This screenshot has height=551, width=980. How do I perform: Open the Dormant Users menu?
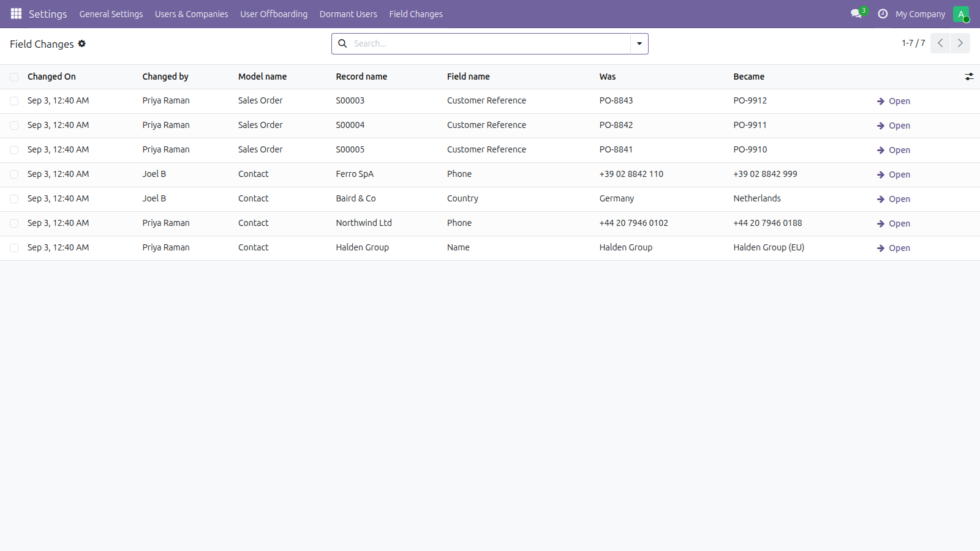[x=348, y=14]
